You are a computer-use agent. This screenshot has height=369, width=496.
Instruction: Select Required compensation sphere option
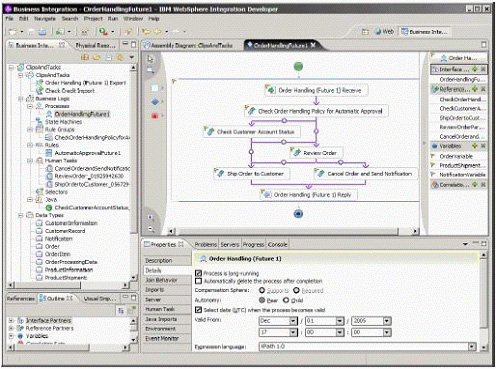[296, 290]
